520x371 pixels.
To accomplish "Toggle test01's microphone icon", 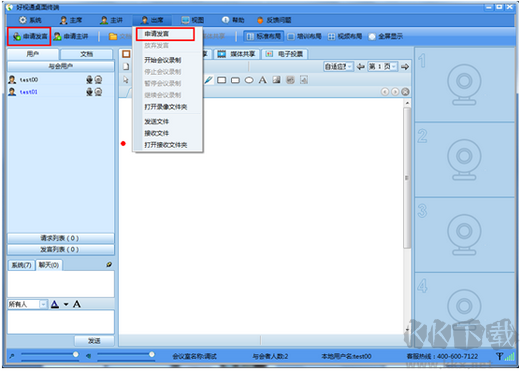I will (89, 92).
